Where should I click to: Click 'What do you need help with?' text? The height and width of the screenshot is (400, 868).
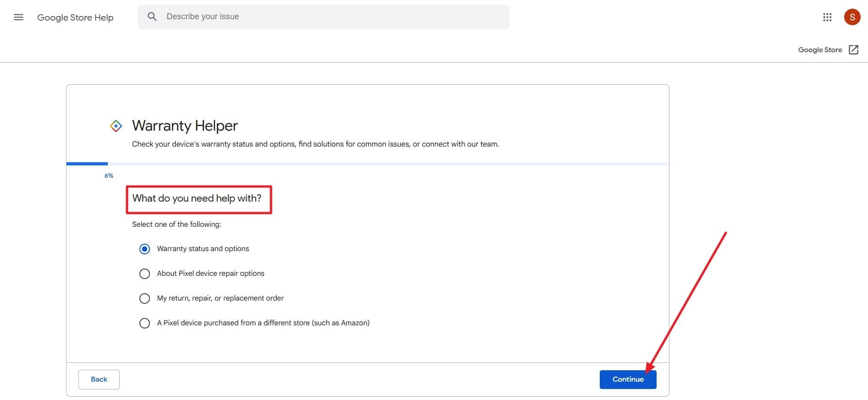click(197, 198)
